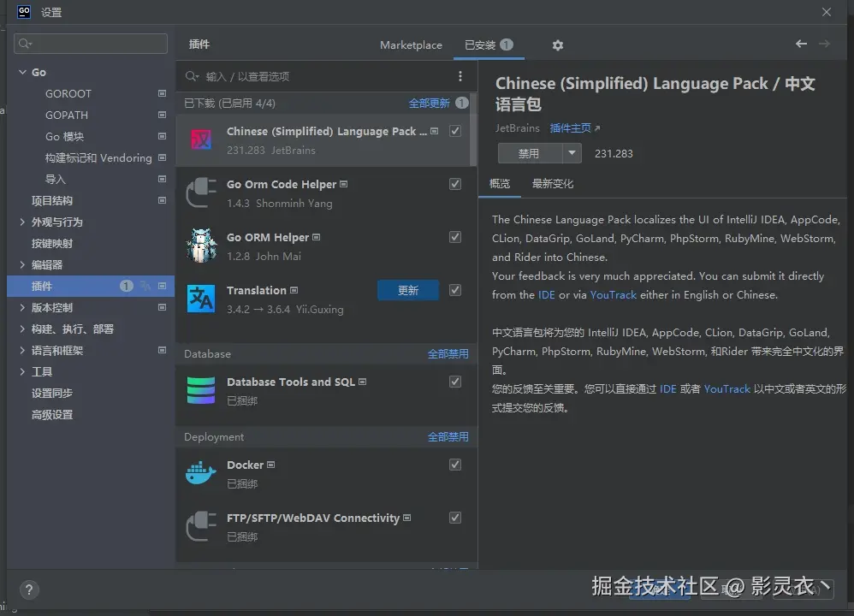
Task: Open the YouTrack link in the English description
Action: point(614,294)
